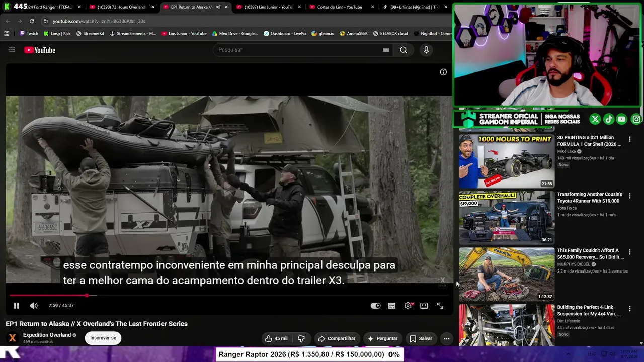Open the Expedition Overland channel name link

(x=47, y=335)
